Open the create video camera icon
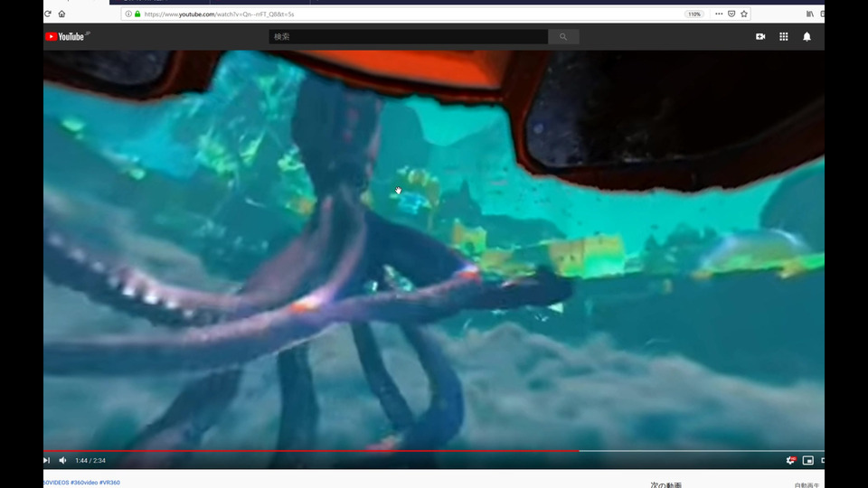Viewport: 868px width, 488px height. click(760, 36)
